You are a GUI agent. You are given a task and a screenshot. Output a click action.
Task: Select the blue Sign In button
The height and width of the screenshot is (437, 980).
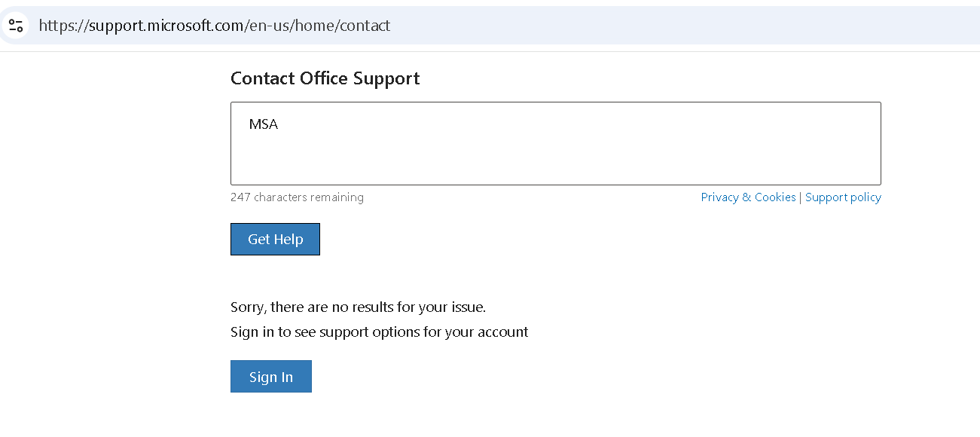pos(271,377)
